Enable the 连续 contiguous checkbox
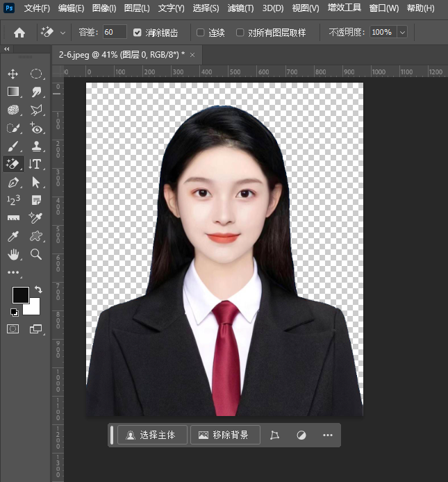 [x=201, y=33]
